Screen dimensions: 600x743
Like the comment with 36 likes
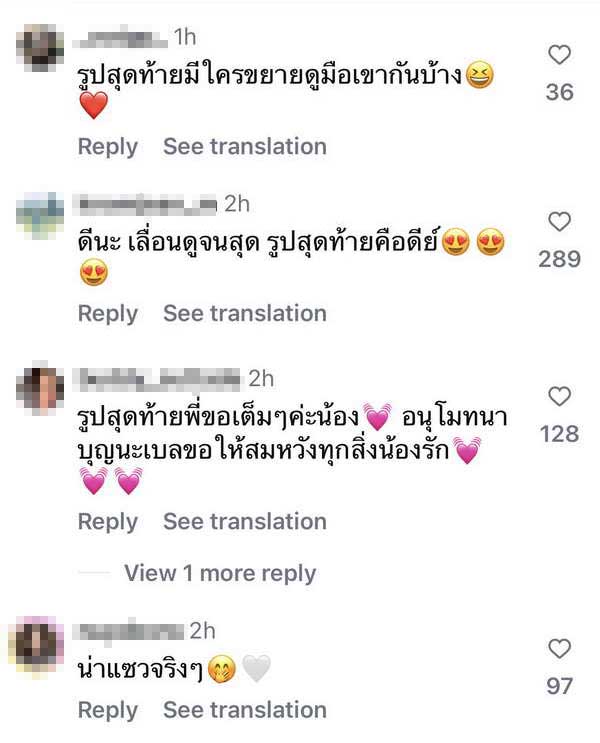[559, 54]
